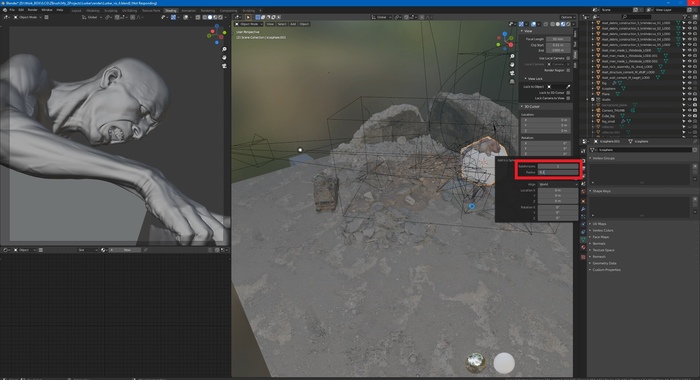Image resolution: width=700 pixels, height=380 pixels.
Task: Toggle camera view icon in the right viewport
Action: pyautogui.click(x=512, y=73)
